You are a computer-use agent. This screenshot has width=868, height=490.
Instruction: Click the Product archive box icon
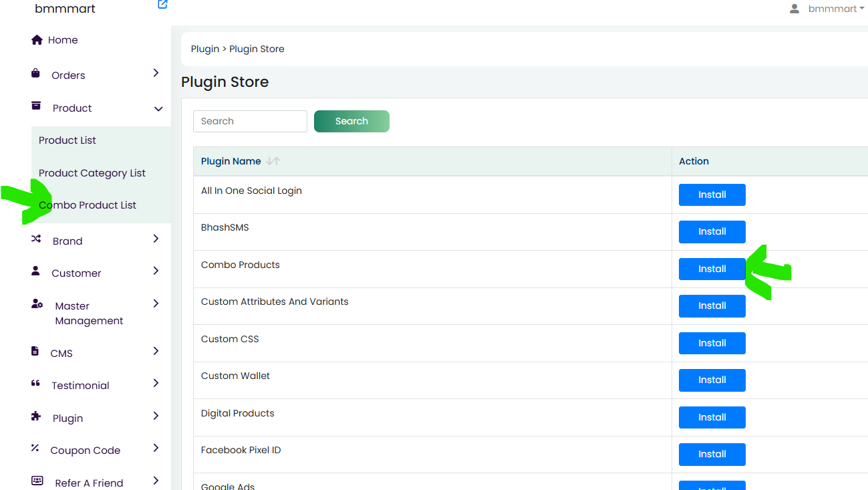[36, 106]
